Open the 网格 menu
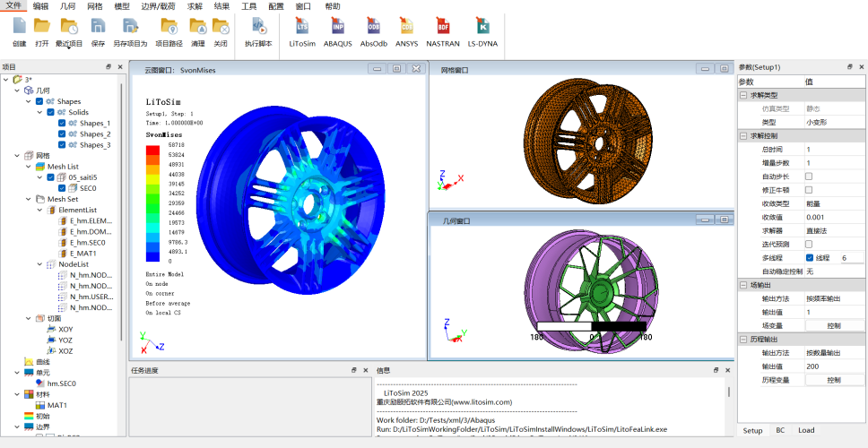Image resolution: width=868 pixels, height=448 pixels. pyautogui.click(x=95, y=6)
